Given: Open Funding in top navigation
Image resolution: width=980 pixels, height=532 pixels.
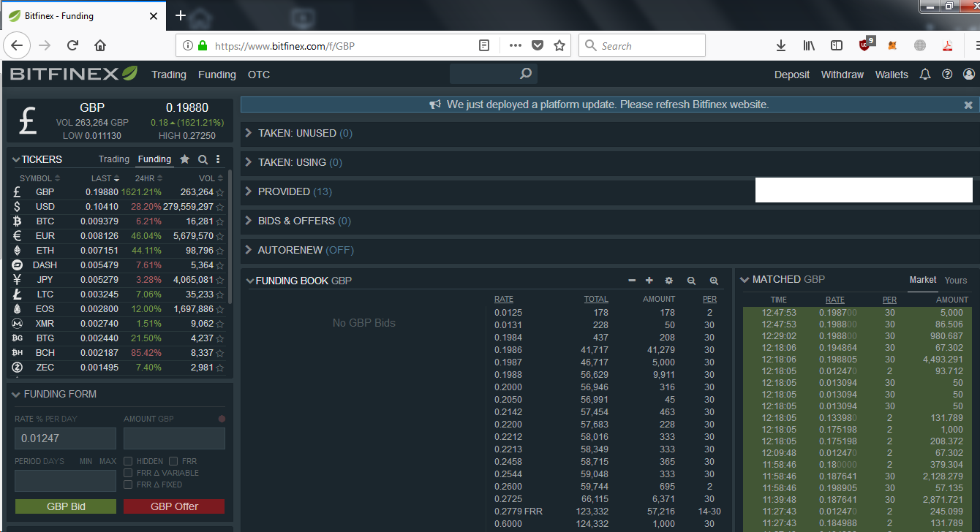Looking at the screenshot, I should point(217,75).
